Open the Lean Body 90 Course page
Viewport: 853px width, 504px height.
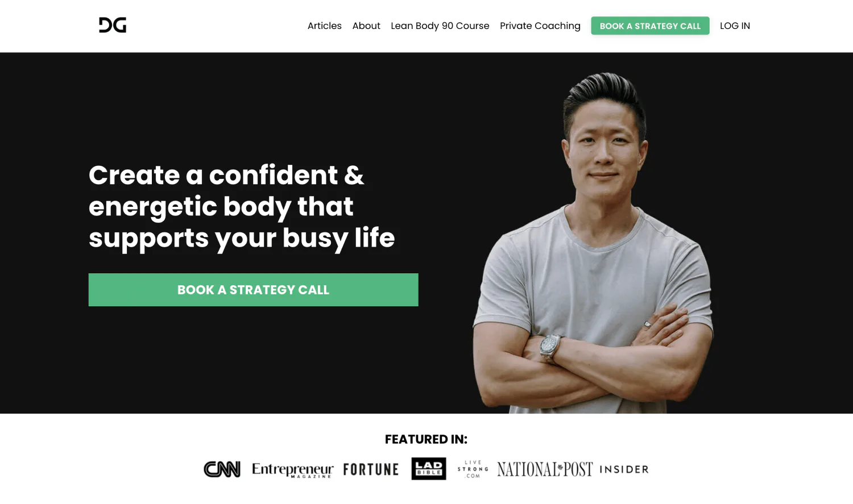tap(440, 26)
